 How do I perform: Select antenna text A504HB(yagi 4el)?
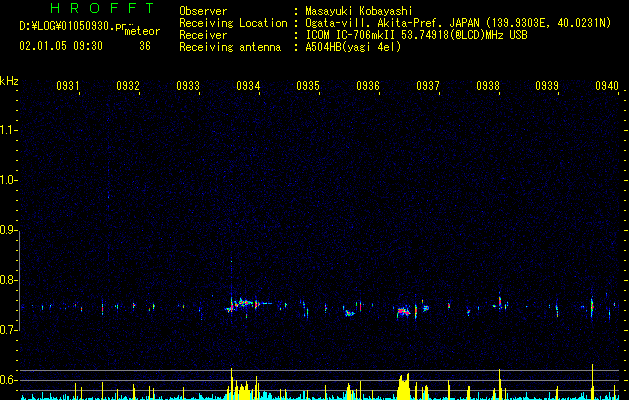click(353, 47)
